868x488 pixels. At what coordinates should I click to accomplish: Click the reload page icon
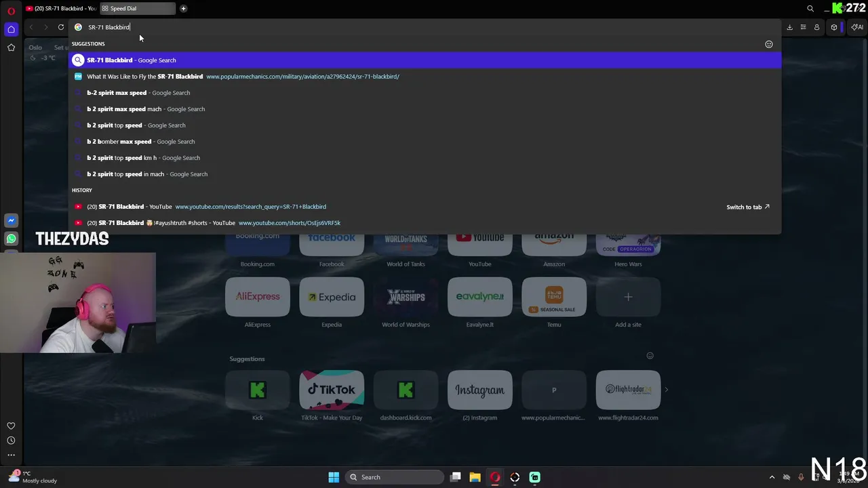61,27
